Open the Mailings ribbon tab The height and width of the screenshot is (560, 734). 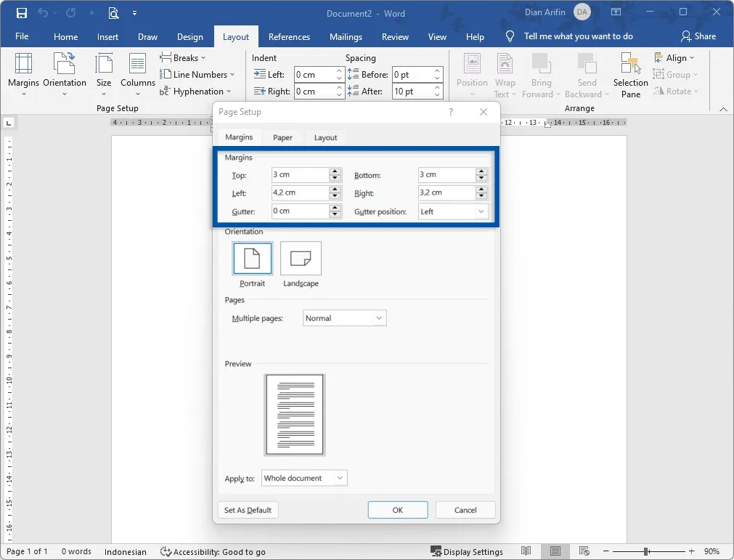(345, 36)
